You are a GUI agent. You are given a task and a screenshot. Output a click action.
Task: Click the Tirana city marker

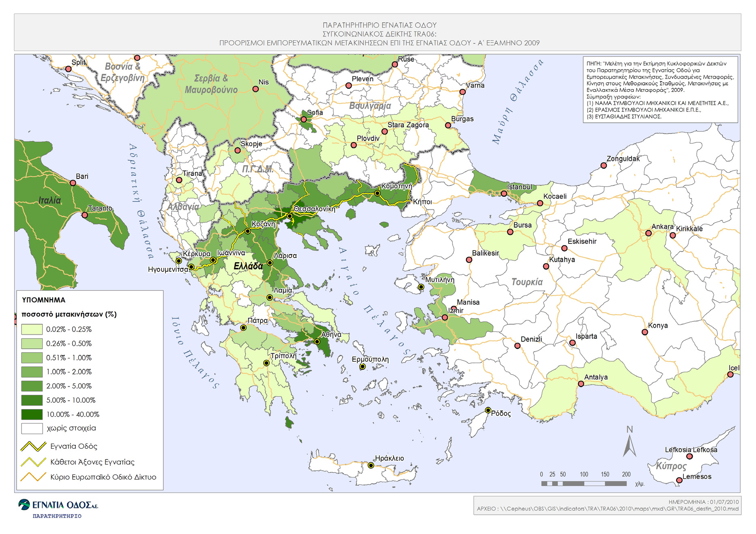tap(179, 180)
